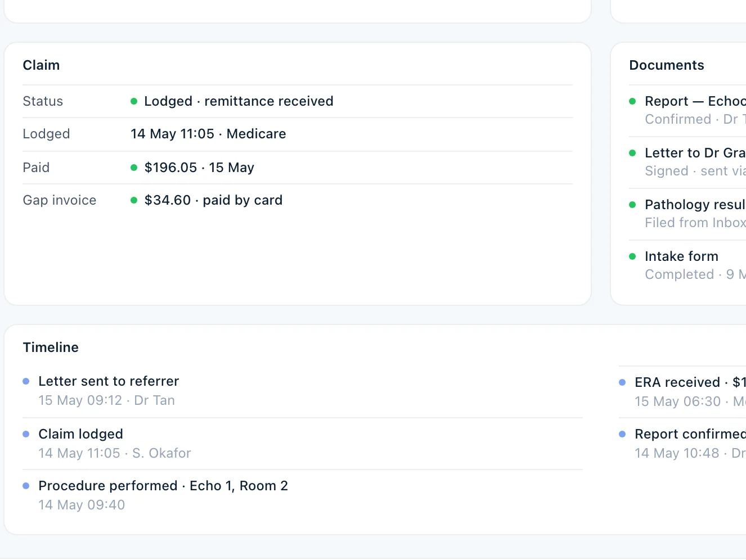The width and height of the screenshot is (746, 560).
Task: Click the 'Status' row label
Action: 43,101
